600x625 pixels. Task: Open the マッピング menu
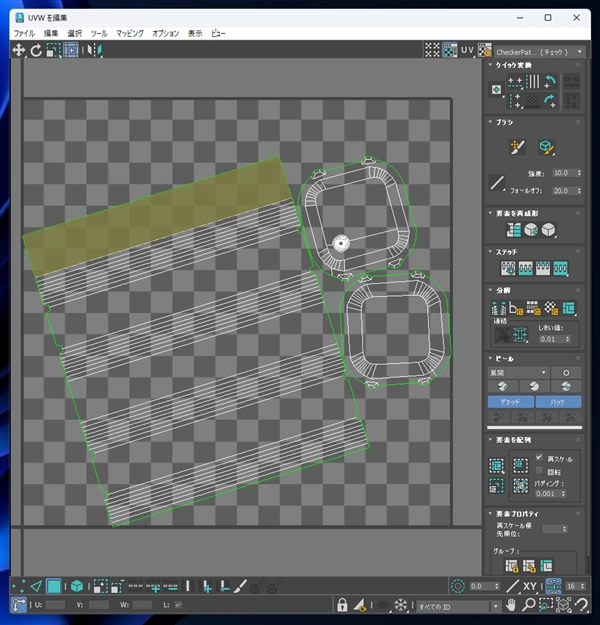[130, 33]
